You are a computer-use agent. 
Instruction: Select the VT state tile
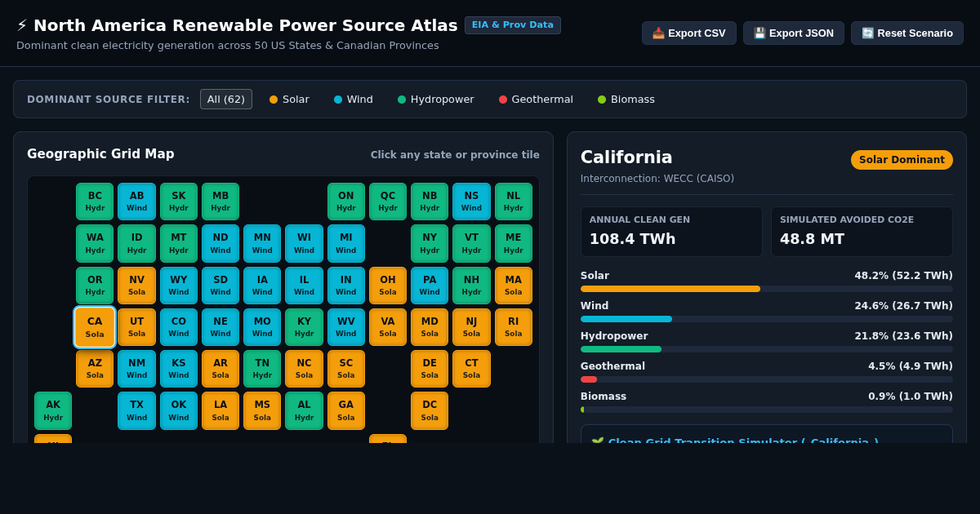[x=471, y=243]
